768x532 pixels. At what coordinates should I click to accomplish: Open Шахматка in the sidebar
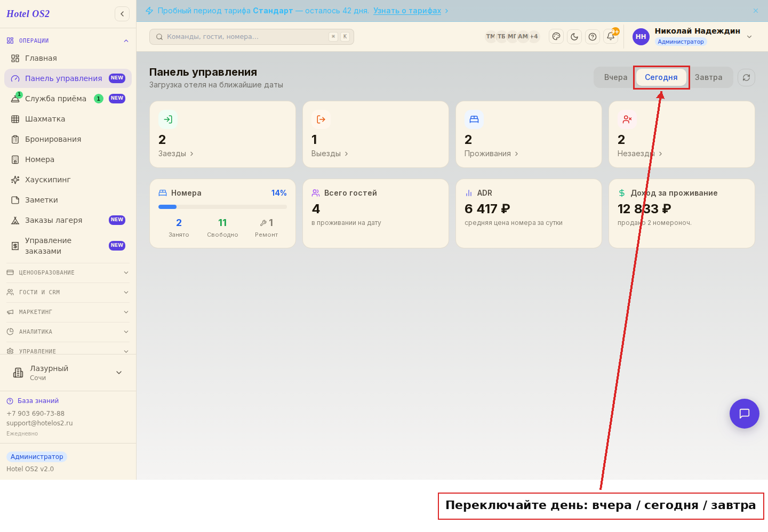[68, 119]
